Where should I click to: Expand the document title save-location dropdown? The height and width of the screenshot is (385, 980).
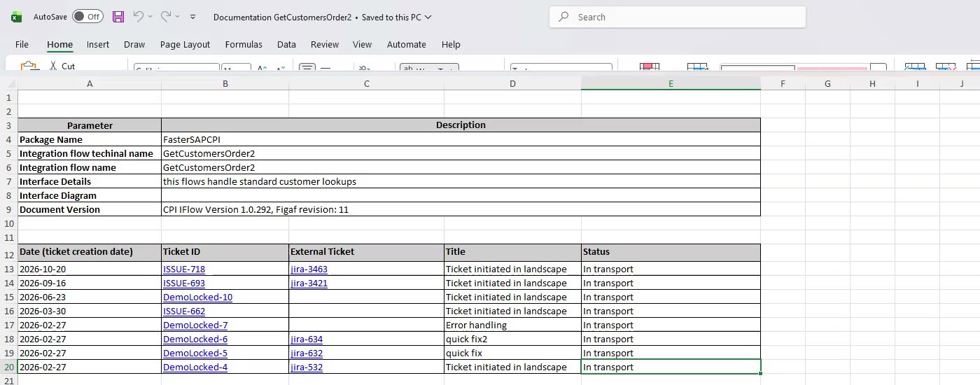tap(428, 17)
